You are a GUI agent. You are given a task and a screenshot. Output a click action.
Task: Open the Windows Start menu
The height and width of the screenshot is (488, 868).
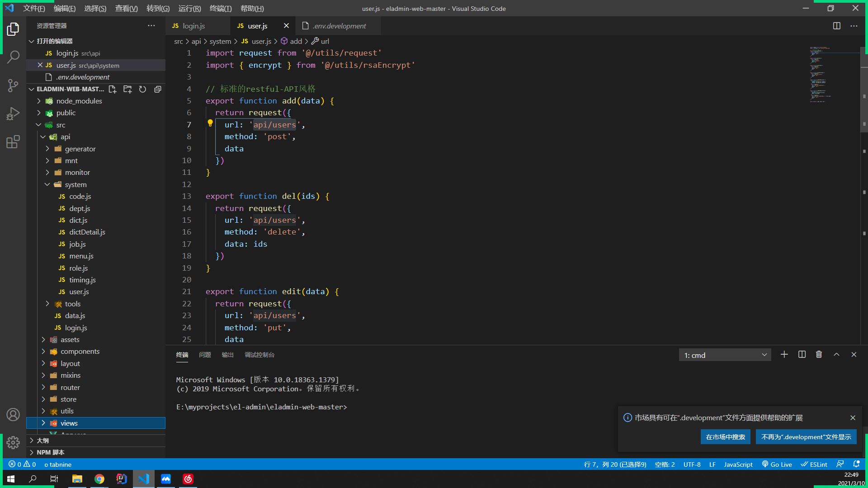click(11, 479)
